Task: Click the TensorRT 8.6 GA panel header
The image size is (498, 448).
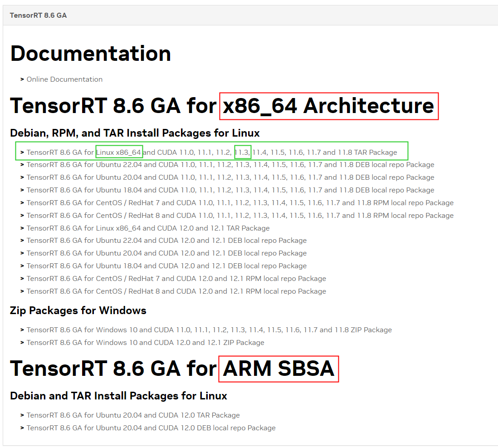Action: (250, 15)
